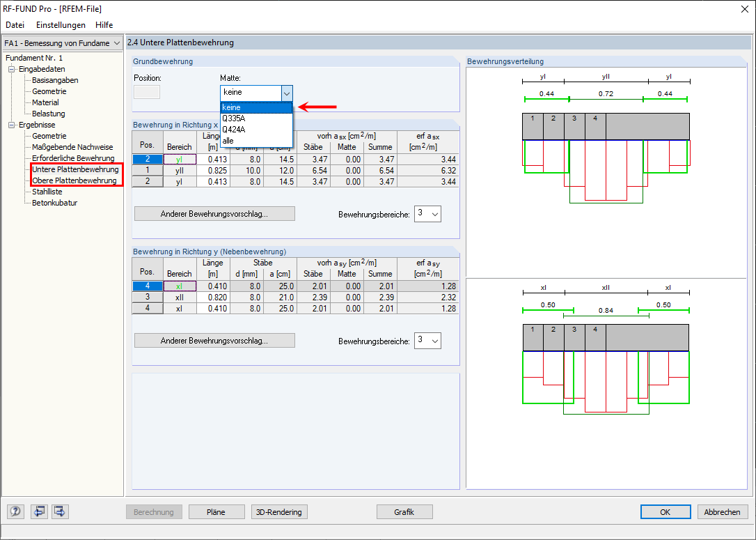Open the Einstellungen menu

tap(61, 24)
